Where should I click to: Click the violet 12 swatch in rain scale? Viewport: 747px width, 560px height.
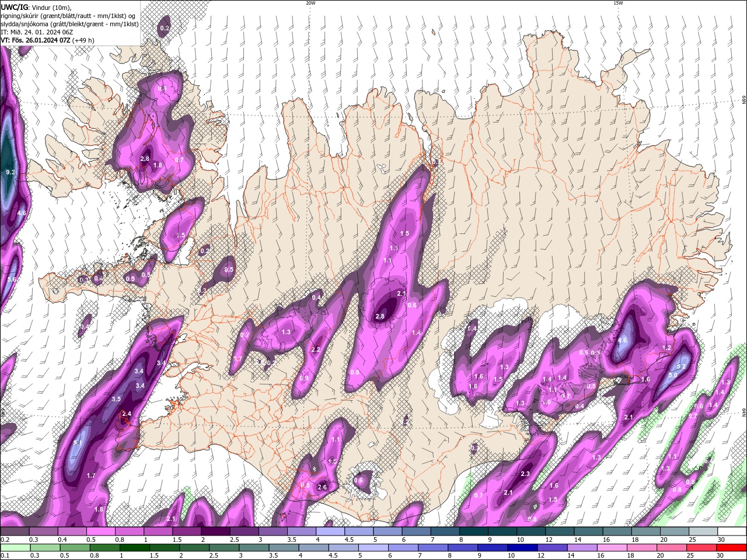[551, 548]
